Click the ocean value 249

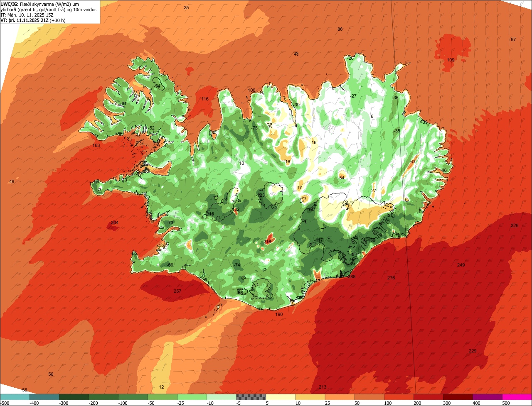pos(461,265)
